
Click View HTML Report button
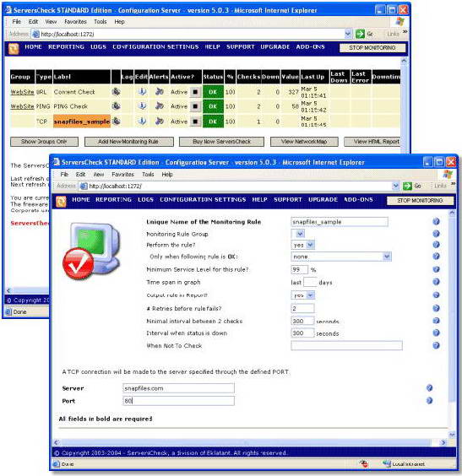coord(372,142)
